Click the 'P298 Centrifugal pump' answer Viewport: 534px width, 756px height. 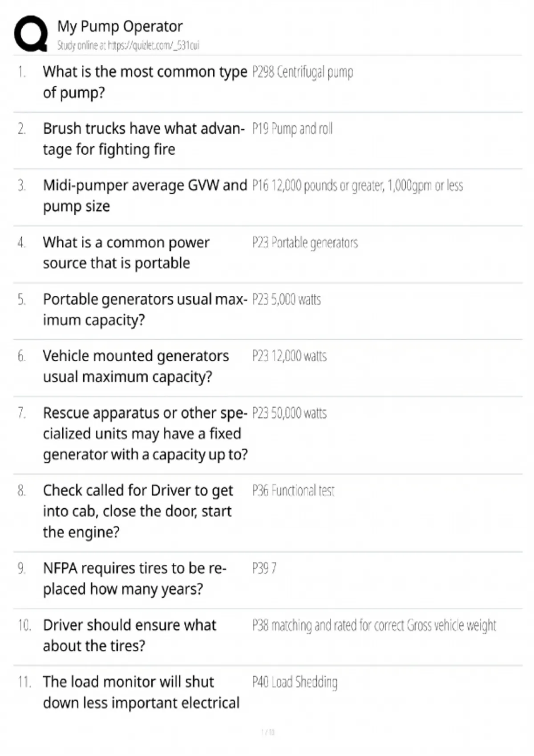pyautogui.click(x=303, y=72)
